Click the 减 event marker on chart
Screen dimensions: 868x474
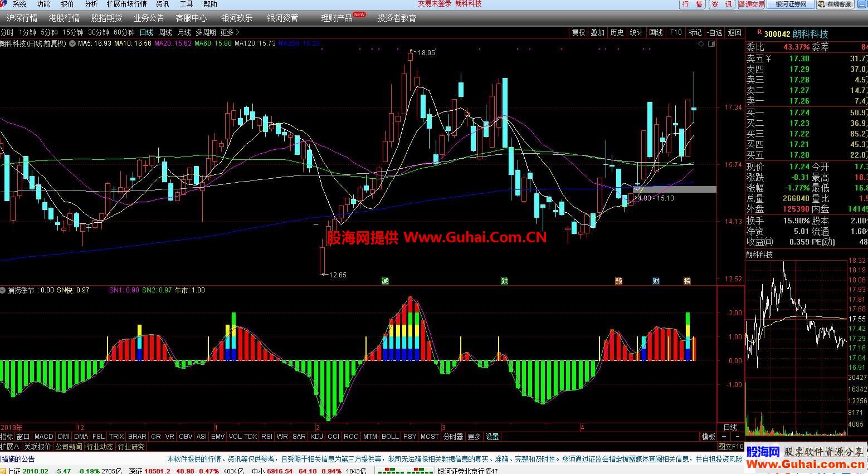click(384, 281)
